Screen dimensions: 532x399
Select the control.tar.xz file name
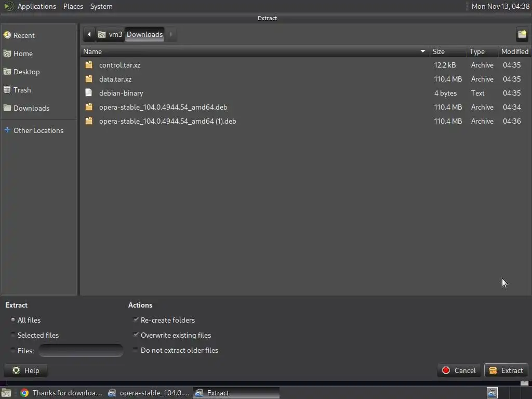point(120,65)
